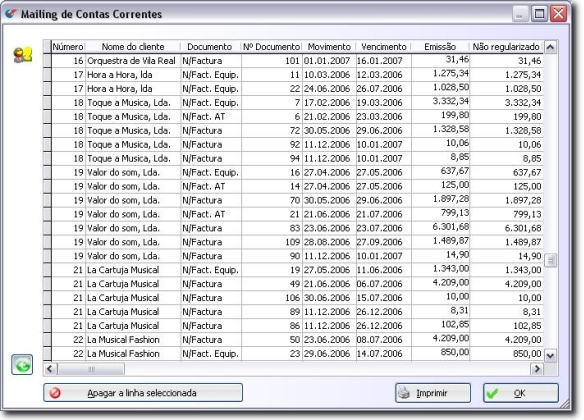Click the app logo in the title bar
Viewport: 584px width, 420px height.
coord(11,13)
